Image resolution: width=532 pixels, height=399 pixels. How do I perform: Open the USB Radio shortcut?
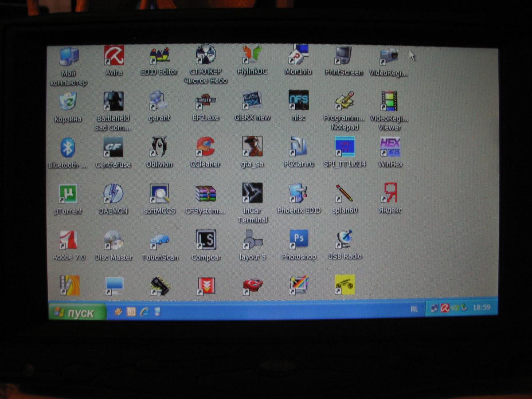[344, 240]
